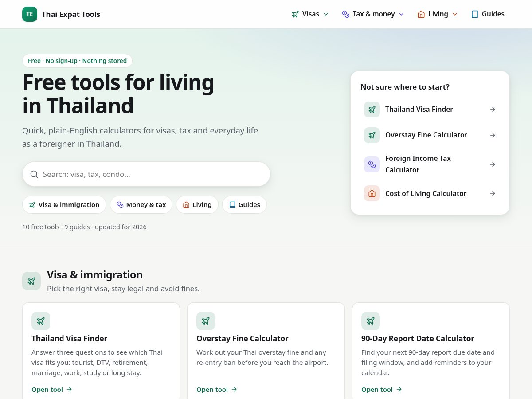
Task: Click 'Not sure where to start?' heading
Action: click(405, 87)
